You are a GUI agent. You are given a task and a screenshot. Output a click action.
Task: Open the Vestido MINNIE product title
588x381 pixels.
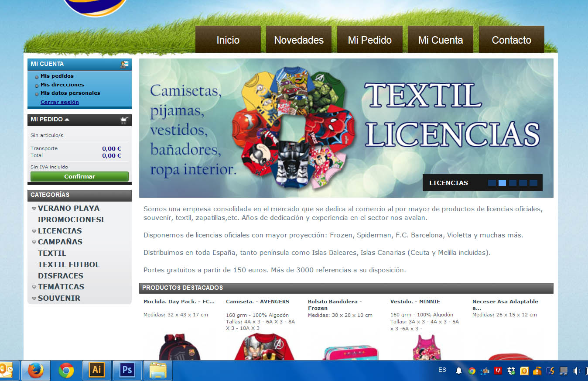tap(415, 302)
